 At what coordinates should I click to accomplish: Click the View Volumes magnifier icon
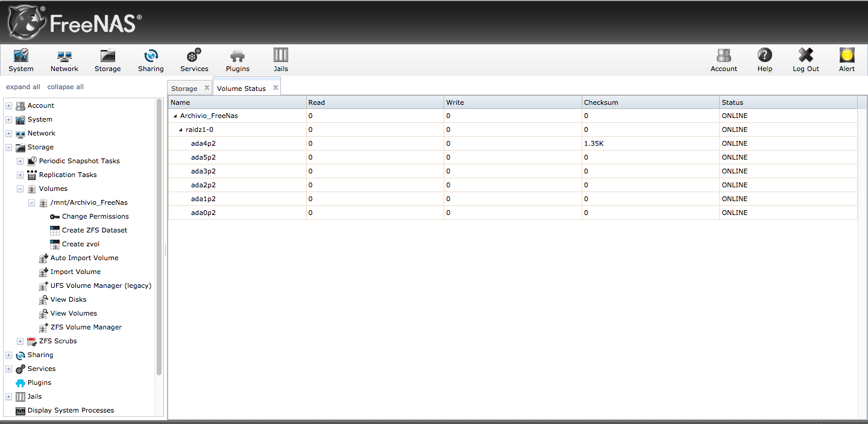(43, 313)
